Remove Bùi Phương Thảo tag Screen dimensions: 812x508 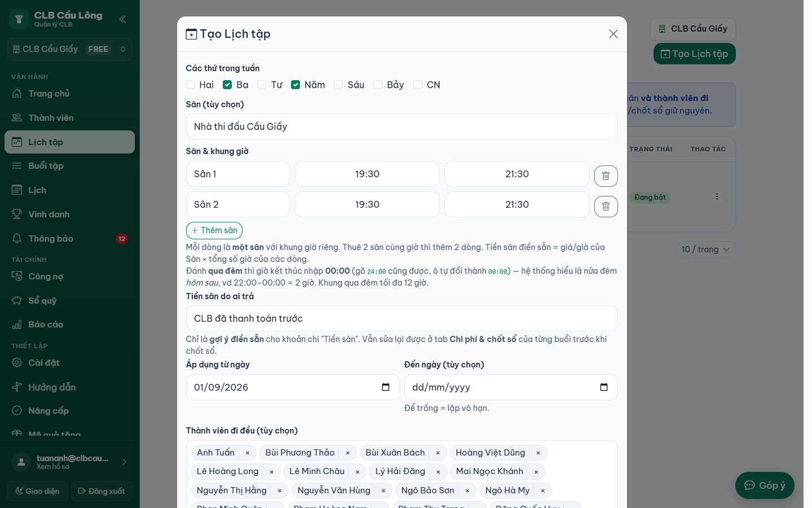pyautogui.click(x=348, y=453)
